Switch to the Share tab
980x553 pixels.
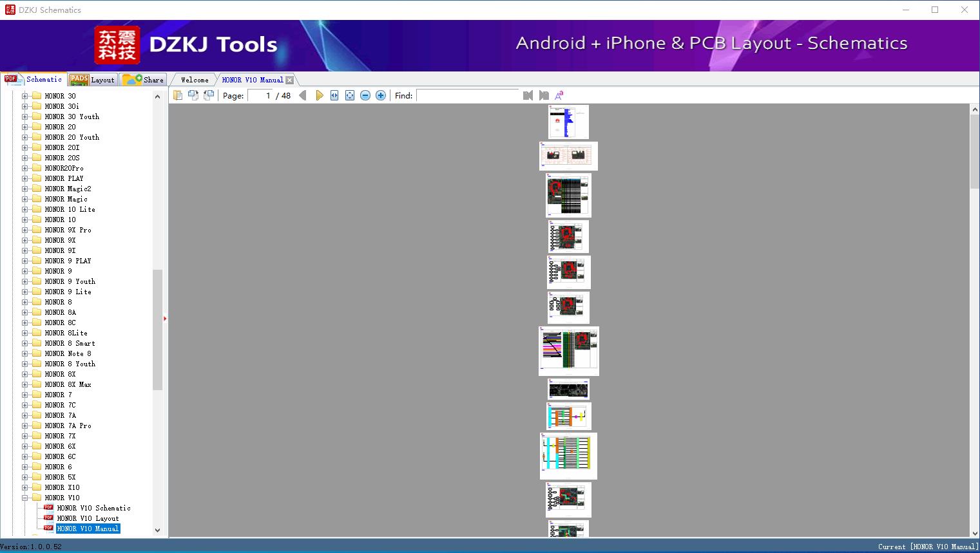143,80
